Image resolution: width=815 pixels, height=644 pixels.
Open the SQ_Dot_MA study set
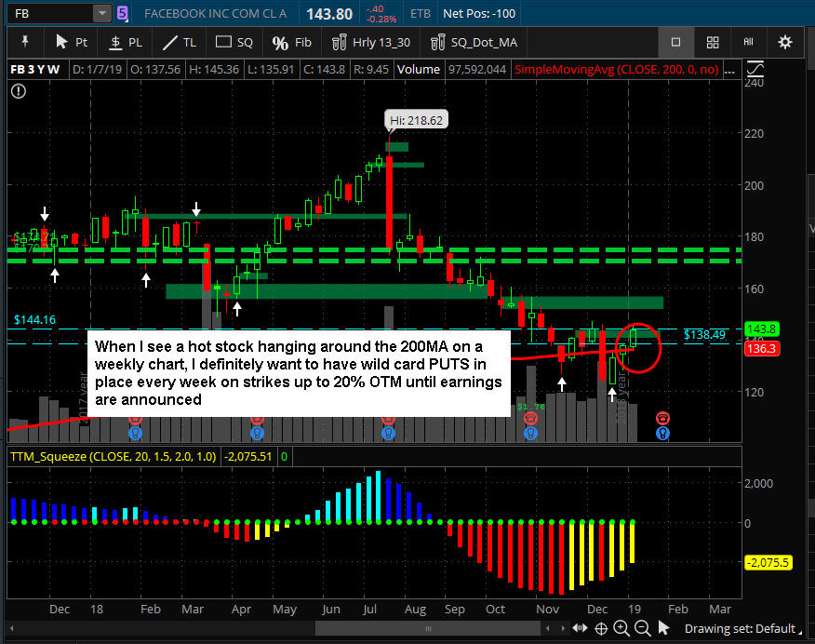click(x=474, y=42)
